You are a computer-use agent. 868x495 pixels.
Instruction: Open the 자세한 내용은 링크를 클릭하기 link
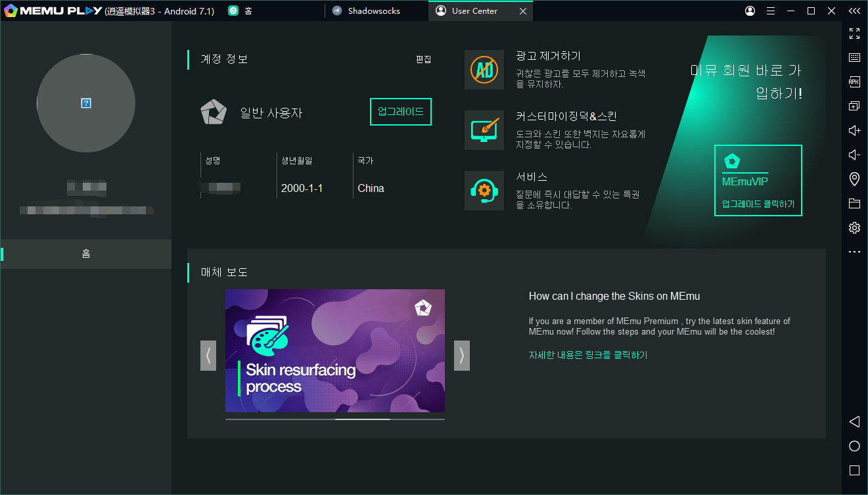[587, 355]
